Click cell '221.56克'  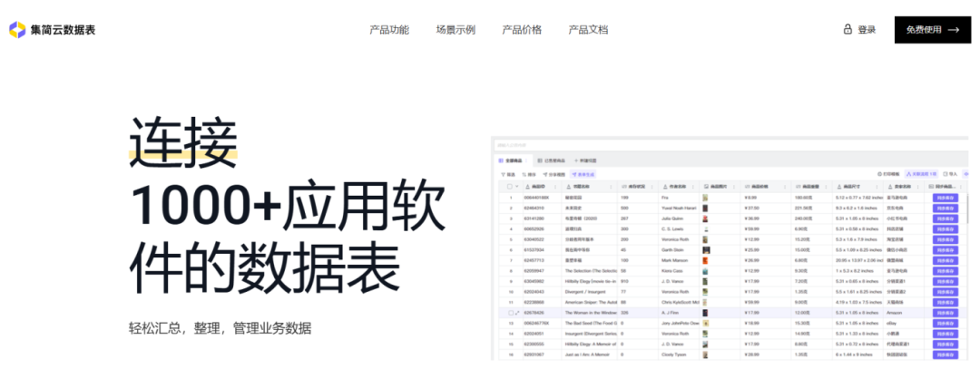point(812,209)
